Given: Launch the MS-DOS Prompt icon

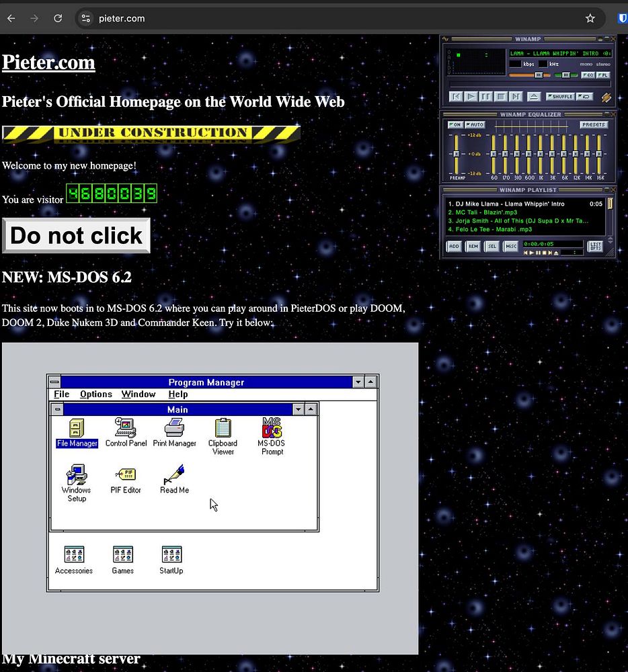Looking at the screenshot, I should coord(272,437).
